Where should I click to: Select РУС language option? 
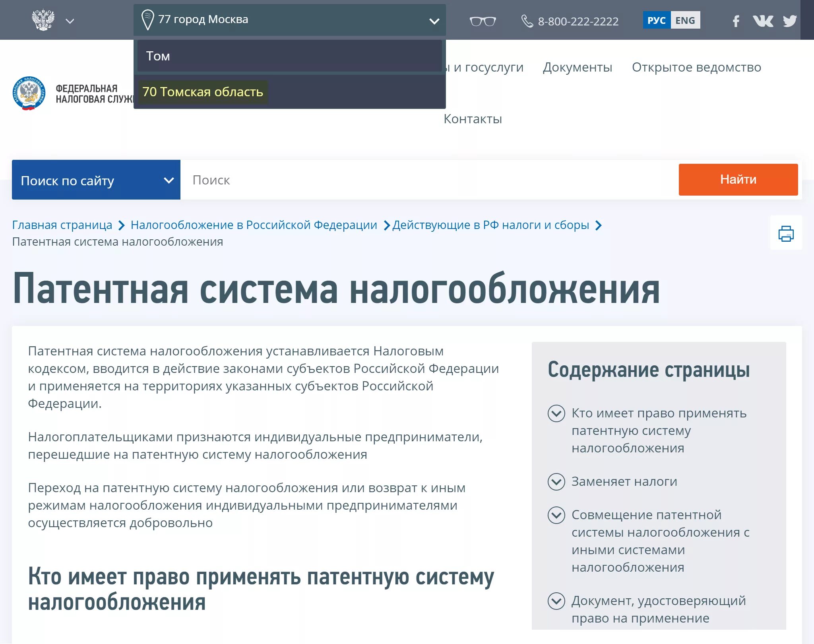tap(656, 20)
